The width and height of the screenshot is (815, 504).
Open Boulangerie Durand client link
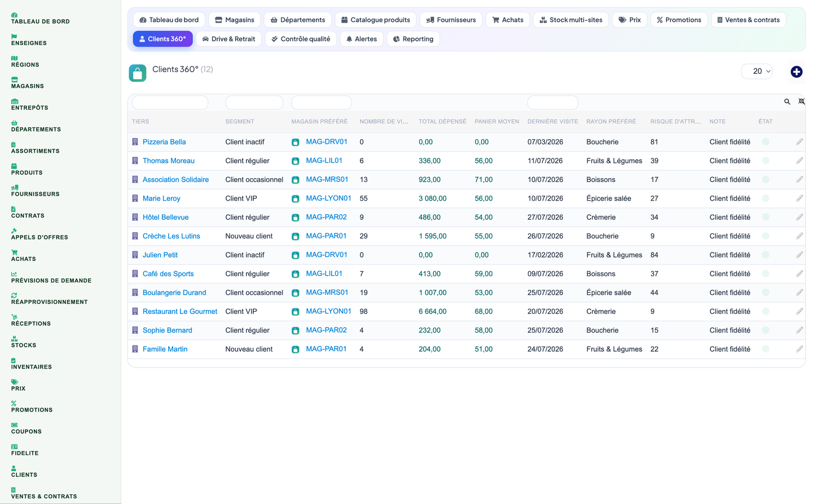(x=174, y=293)
